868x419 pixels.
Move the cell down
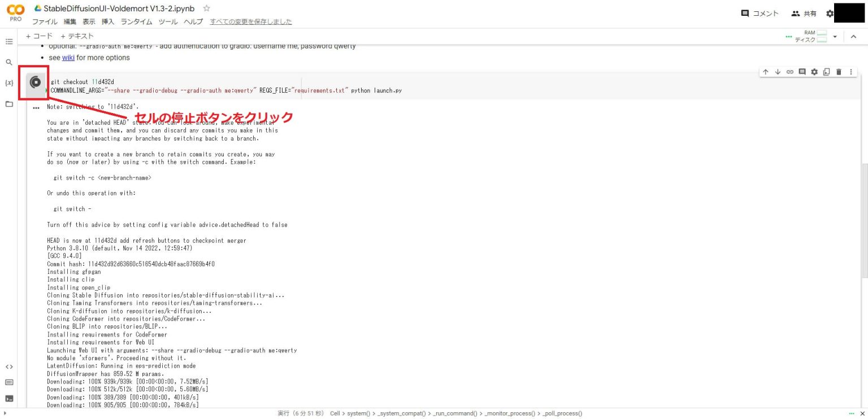778,72
